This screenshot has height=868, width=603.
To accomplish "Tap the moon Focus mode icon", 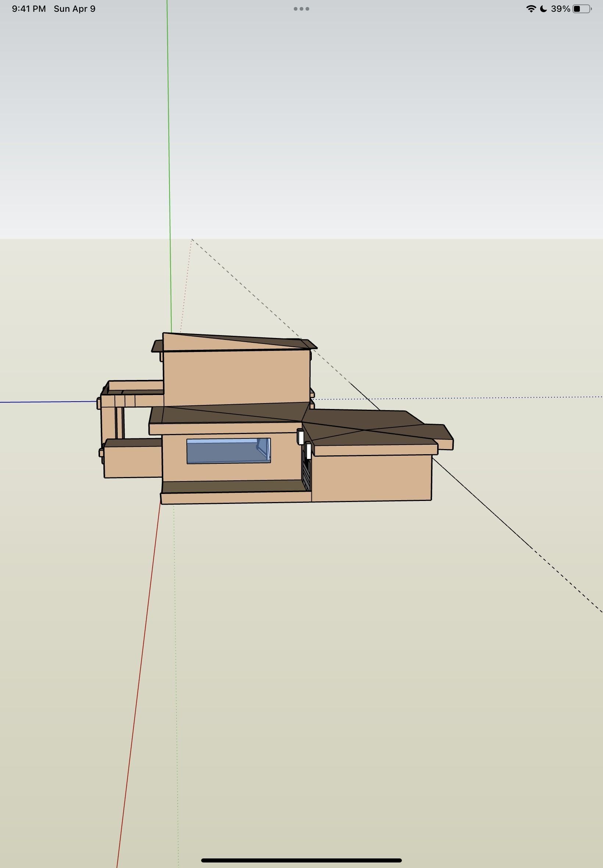I will click(543, 9).
